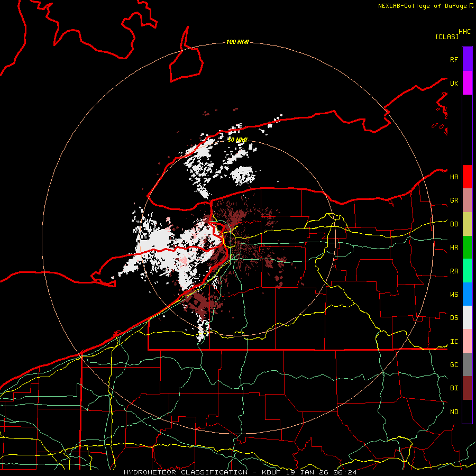476x476 pixels.
Task: Click the 06:24 timestamp
Action: coord(344,472)
